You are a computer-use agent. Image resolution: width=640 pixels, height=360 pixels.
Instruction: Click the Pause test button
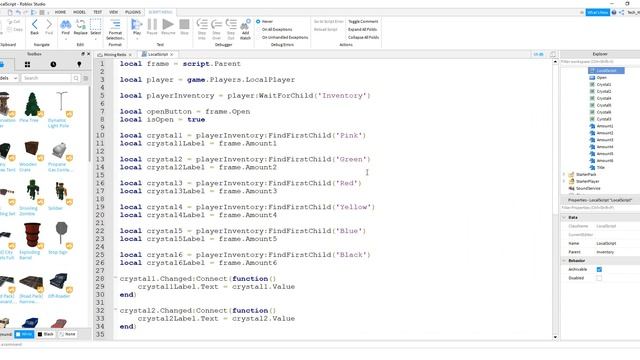click(152, 27)
